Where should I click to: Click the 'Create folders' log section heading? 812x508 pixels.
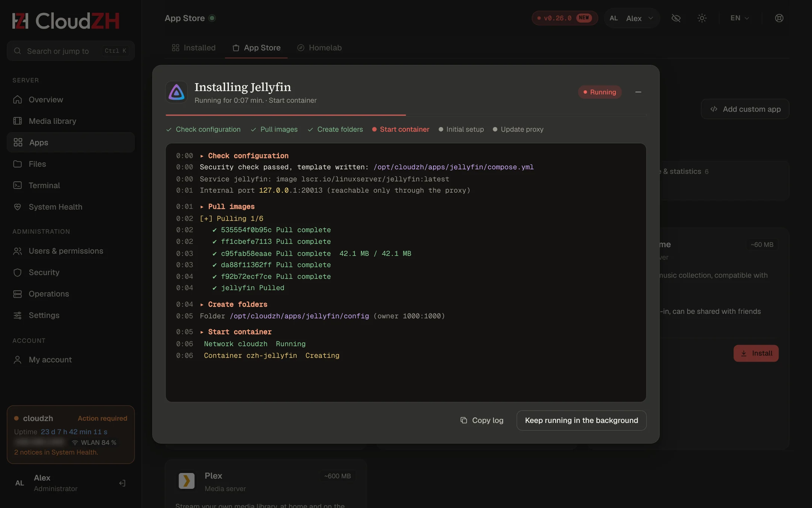(x=238, y=304)
